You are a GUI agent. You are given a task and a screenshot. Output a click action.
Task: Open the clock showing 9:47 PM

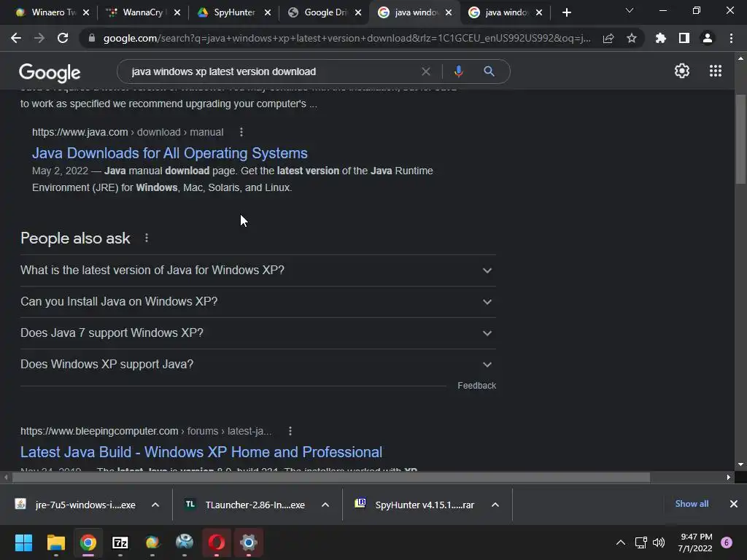point(695,542)
